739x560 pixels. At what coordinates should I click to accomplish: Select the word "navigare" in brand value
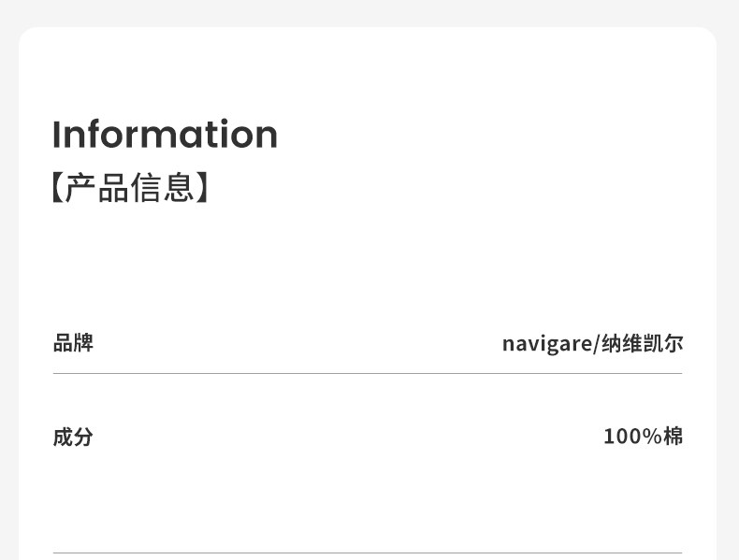pyautogui.click(x=546, y=344)
